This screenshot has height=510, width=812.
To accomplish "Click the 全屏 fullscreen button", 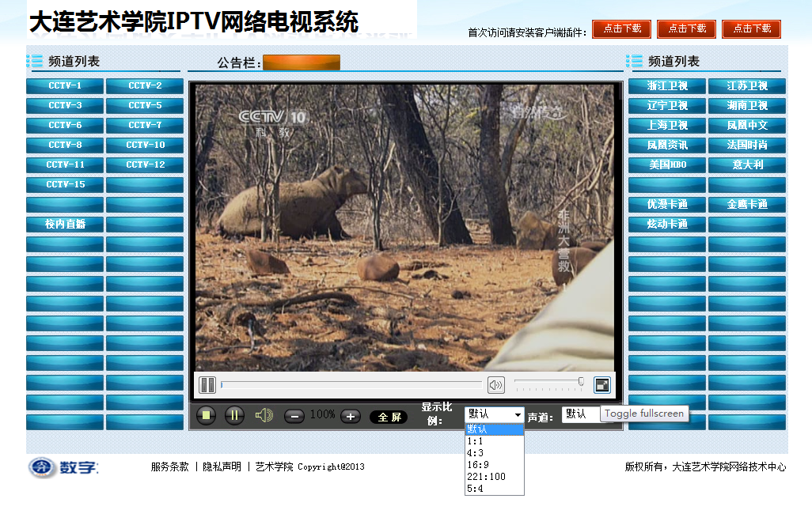I will (389, 417).
